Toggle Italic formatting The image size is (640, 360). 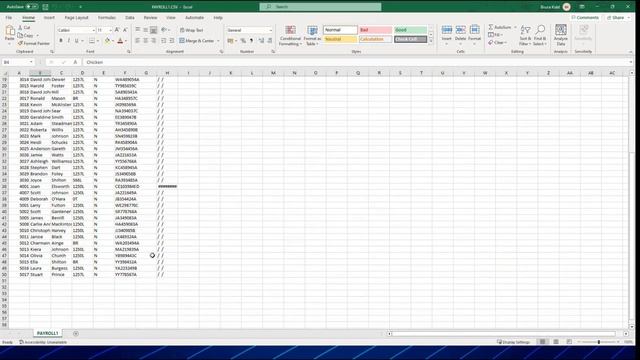point(69,41)
